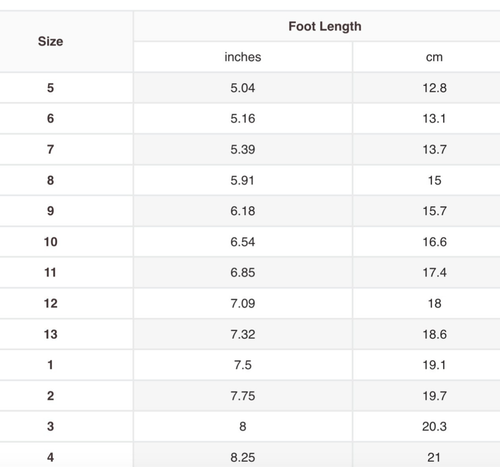Select size 7 row label
The width and height of the screenshot is (500, 467).
point(50,149)
